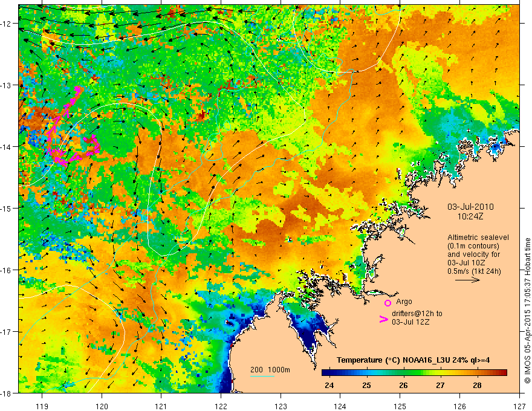Click the 'Altimetric sealevel' legend text

[x=478, y=238]
